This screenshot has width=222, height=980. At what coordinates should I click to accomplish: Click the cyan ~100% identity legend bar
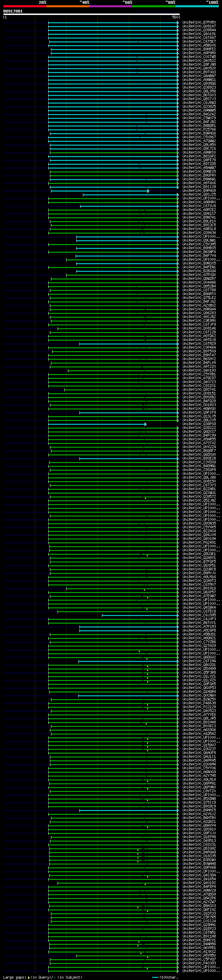coord(197,6)
